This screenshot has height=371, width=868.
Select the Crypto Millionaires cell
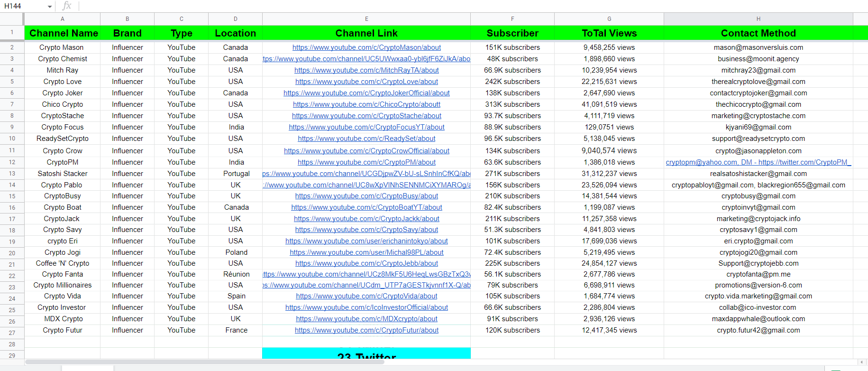pos(62,285)
